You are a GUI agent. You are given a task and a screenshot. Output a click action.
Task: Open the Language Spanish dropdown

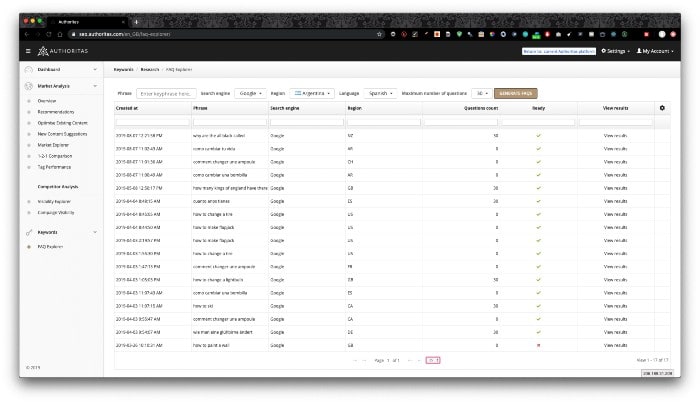380,93
